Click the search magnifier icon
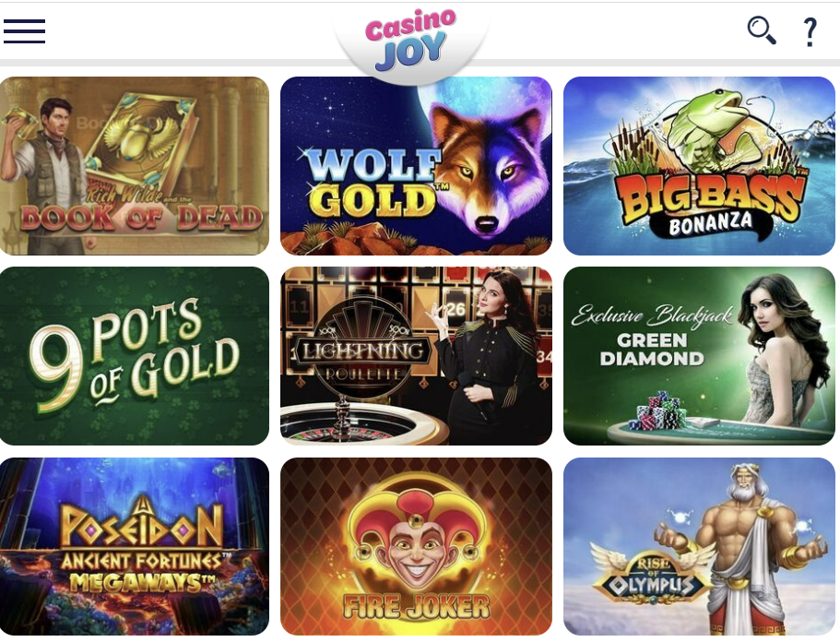Image resolution: width=840 pixels, height=642 pixels. point(762,30)
